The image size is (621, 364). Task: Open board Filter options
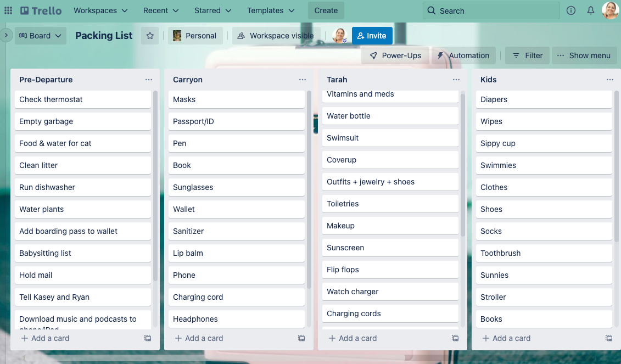[527, 55]
